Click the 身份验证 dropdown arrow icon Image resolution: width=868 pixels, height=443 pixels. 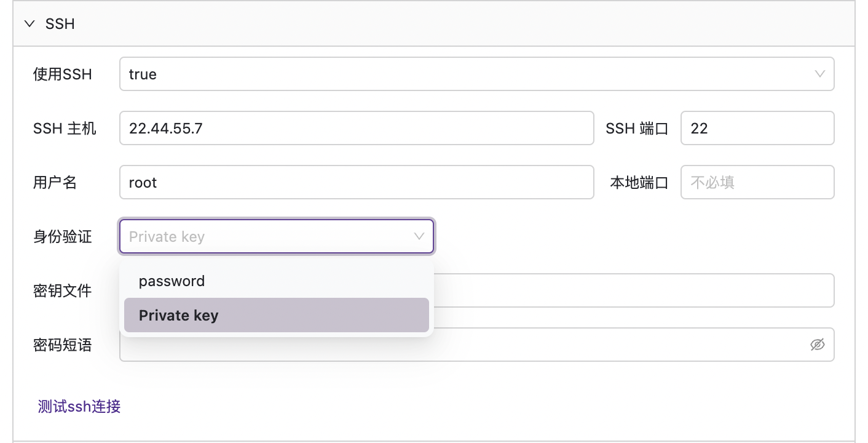(x=419, y=236)
